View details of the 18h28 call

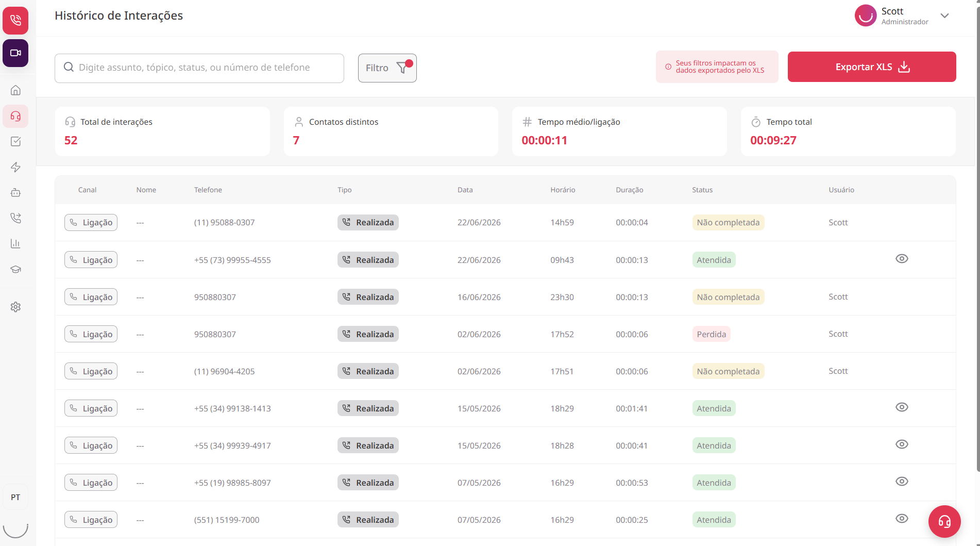(902, 444)
